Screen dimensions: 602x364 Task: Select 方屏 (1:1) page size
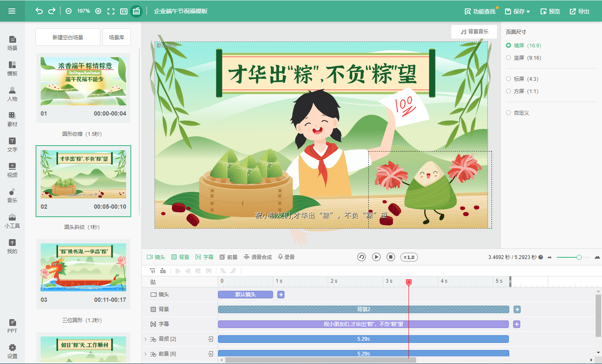pyautogui.click(x=522, y=91)
